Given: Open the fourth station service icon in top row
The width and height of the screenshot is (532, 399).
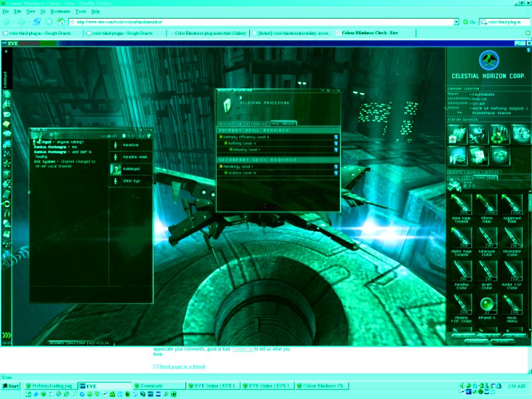Looking at the screenshot, I should [521, 134].
